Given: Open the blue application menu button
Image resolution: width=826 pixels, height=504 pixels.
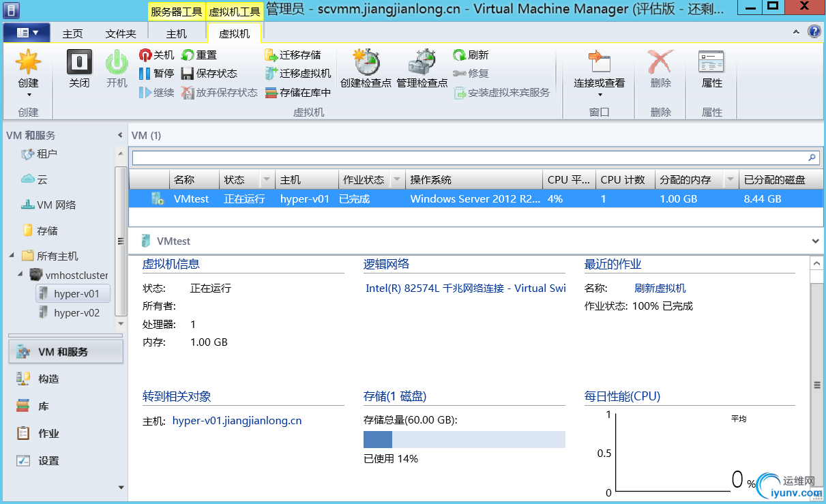Looking at the screenshot, I should coord(27,32).
